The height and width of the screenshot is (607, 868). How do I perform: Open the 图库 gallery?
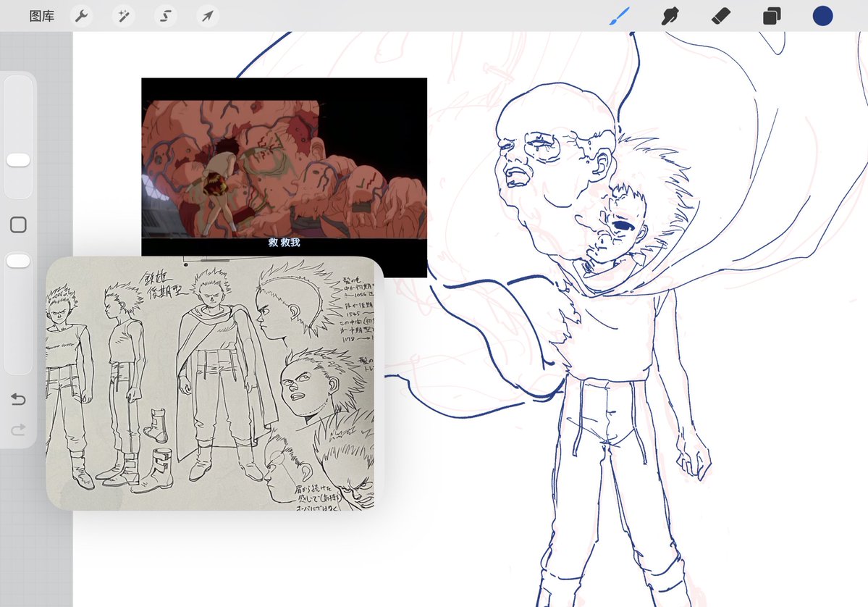42,16
